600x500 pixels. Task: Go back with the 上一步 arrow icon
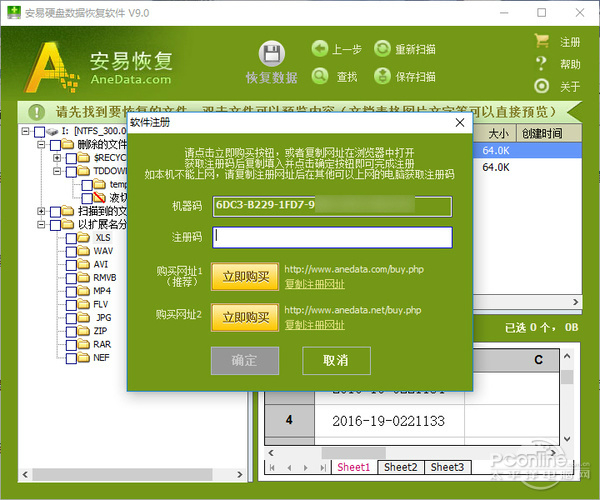320,49
